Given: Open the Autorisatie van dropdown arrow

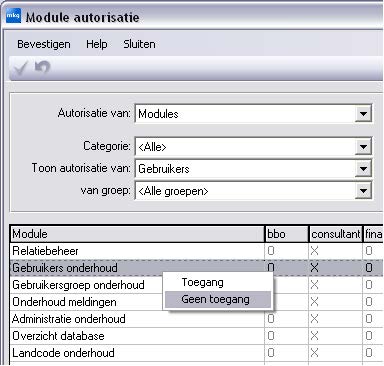Looking at the screenshot, I should click(x=363, y=114).
